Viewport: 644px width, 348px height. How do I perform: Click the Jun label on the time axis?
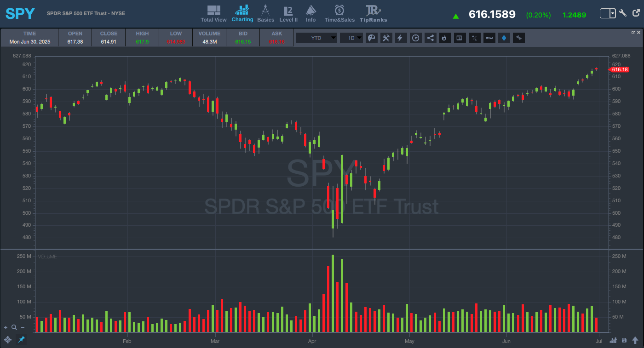coord(506,341)
